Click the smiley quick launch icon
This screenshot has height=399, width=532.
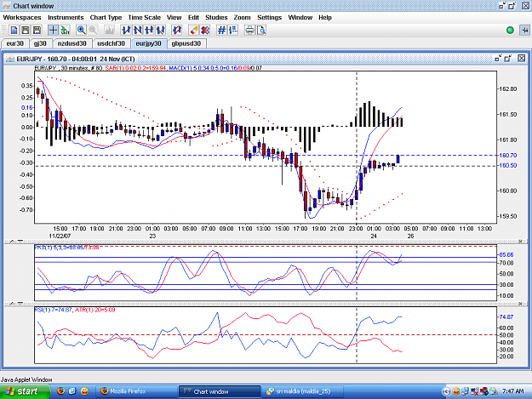click(x=84, y=391)
